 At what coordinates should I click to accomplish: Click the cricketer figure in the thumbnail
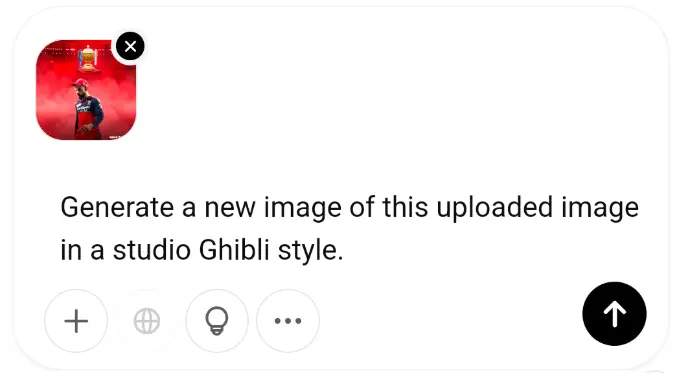point(87,109)
